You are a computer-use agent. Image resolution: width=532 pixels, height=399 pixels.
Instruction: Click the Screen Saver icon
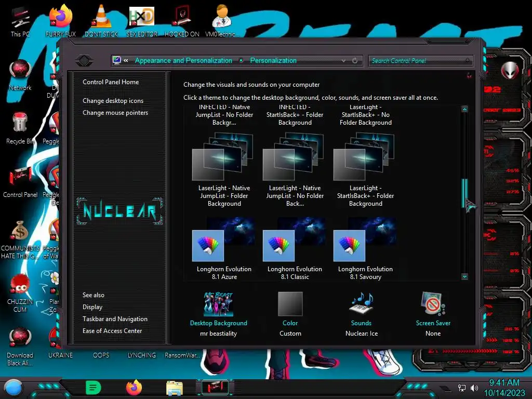[x=433, y=303]
